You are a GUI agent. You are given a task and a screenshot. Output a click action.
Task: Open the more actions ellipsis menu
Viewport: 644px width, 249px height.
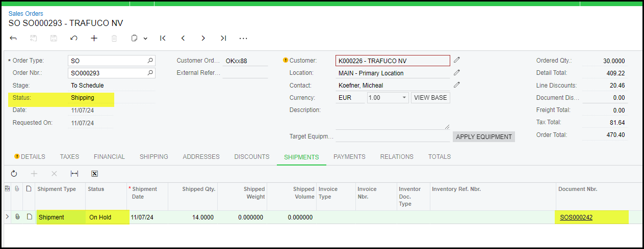pos(243,38)
